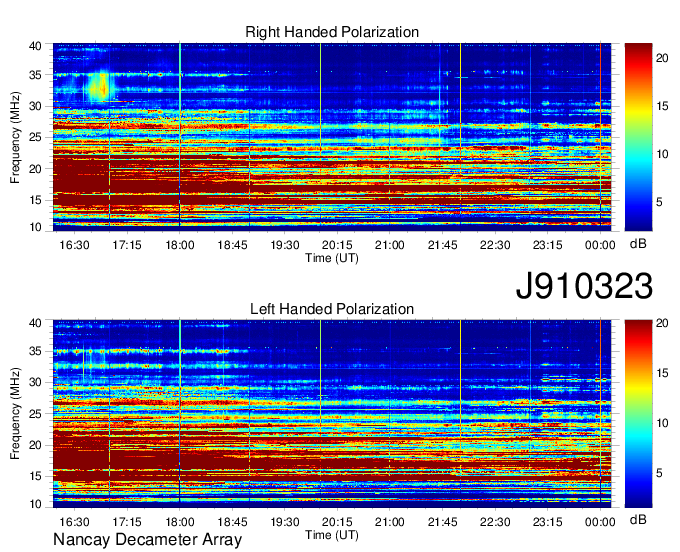Click the 30 MHz tick label of the Right Handed plot
The width and height of the screenshot is (680, 552).
click(35, 106)
